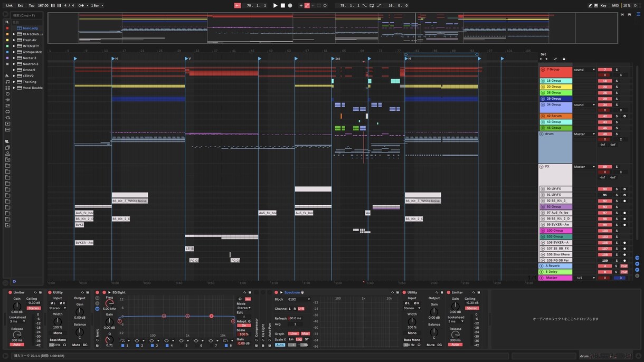Toggle first Limiter device activator

pyautogui.click(x=10, y=292)
